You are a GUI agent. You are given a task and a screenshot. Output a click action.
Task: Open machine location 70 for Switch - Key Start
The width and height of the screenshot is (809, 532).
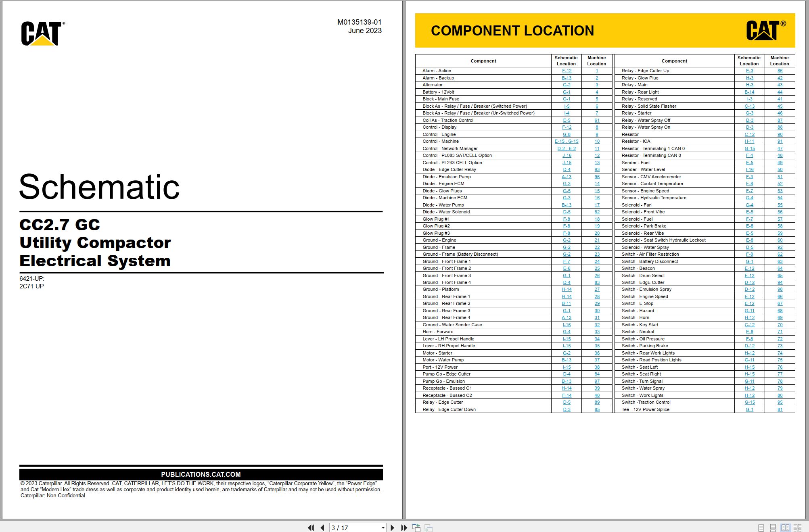[x=780, y=325]
